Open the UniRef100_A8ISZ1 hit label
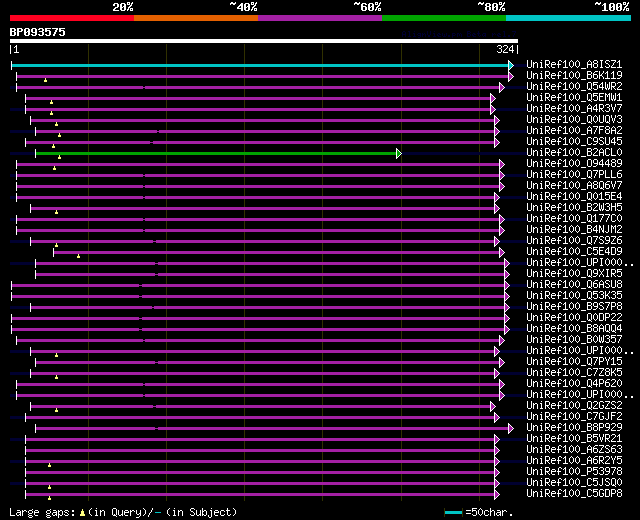 coord(574,64)
